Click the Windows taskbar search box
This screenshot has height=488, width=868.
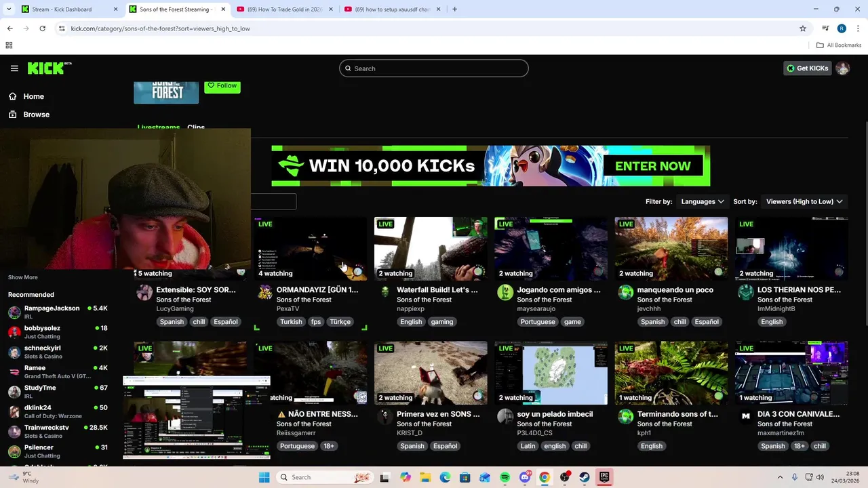tap(325, 477)
